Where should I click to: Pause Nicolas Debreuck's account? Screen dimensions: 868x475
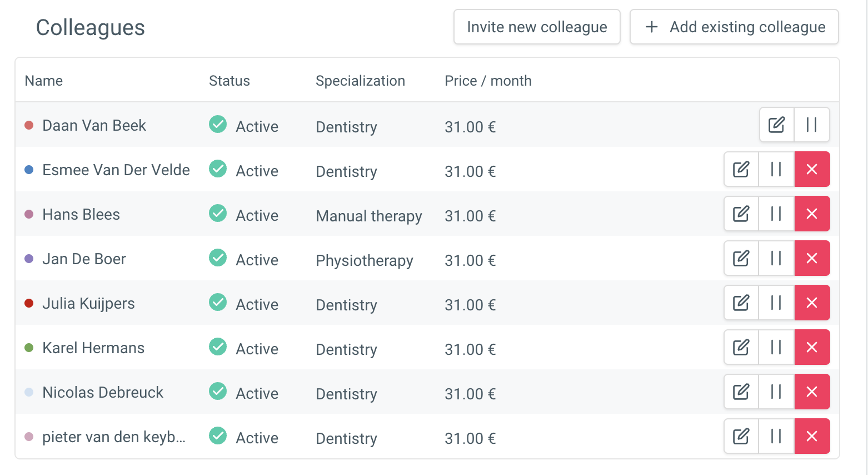click(x=776, y=392)
